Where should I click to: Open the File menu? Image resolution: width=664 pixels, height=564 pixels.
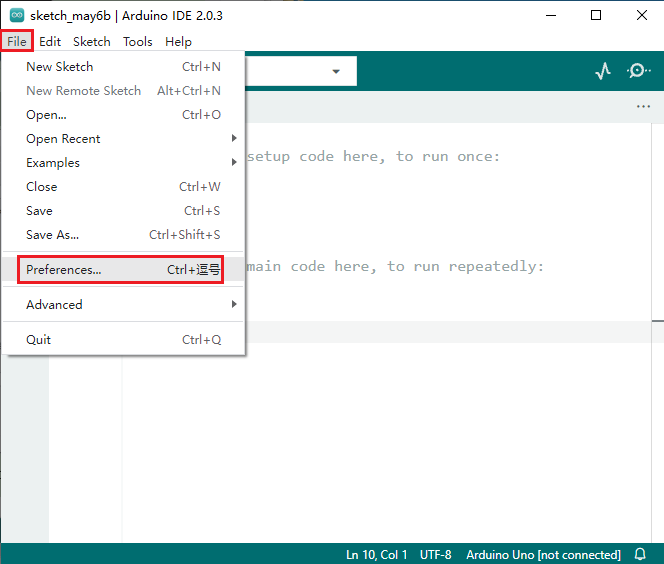[x=17, y=41]
